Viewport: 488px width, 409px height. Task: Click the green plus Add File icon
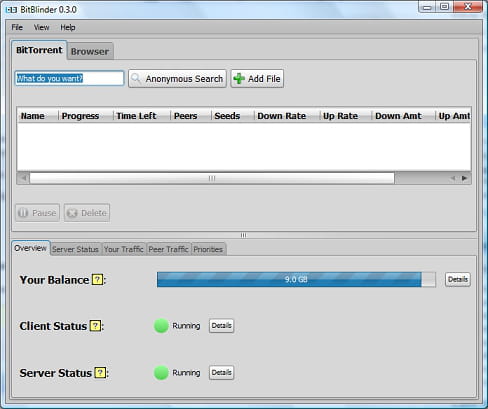point(239,78)
